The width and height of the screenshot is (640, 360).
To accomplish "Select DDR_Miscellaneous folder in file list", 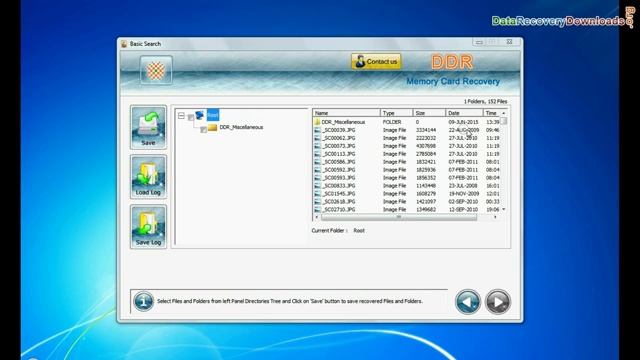I will pos(343,122).
